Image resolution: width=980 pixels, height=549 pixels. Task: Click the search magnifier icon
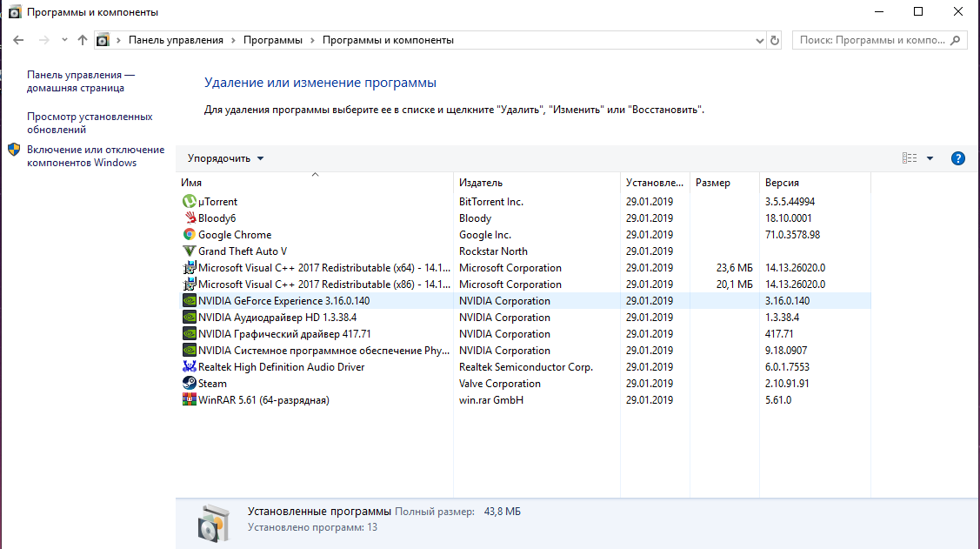click(x=955, y=40)
